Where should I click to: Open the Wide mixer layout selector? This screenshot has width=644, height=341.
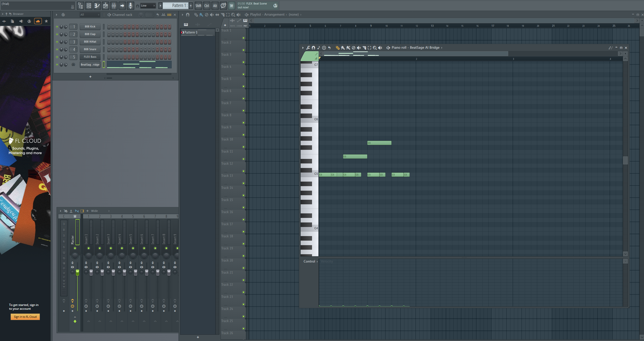pyautogui.click(x=94, y=211)
